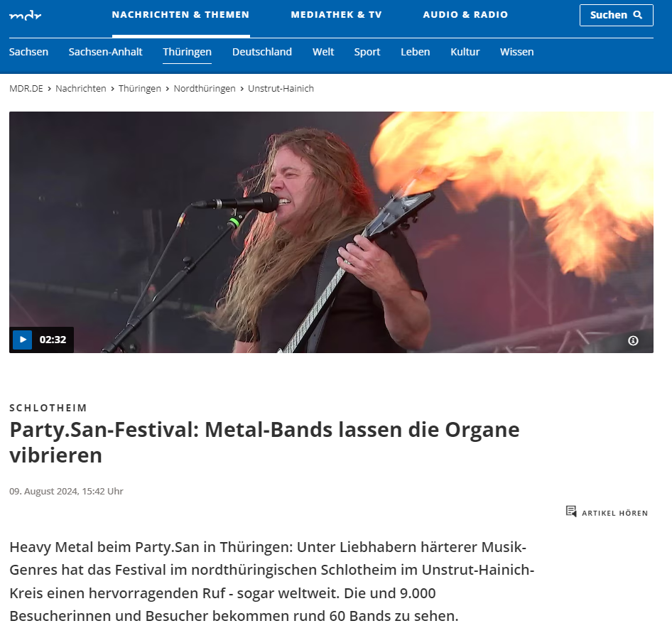672x638 pixels.
Task: Select Sachsen in the region menu
Action: click(28, 52)
